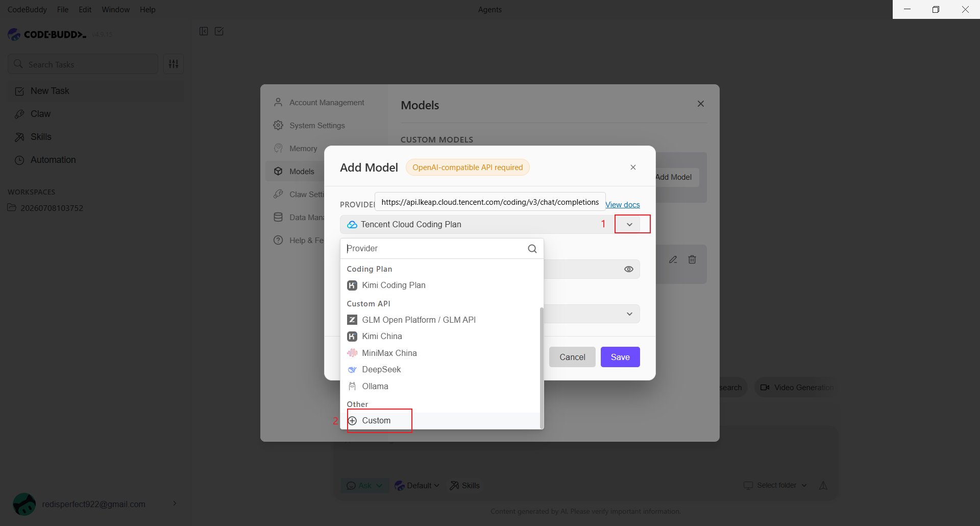The image size is (980, 526).
Task: Click the Provider search field
Action: pos(434,249)
